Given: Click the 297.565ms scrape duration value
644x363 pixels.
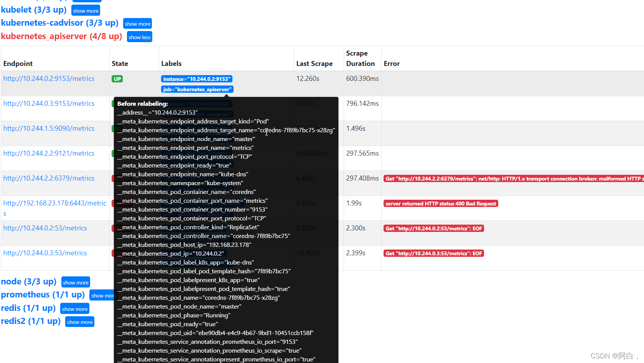Looking at the screenshot, I should coord(362,153).
